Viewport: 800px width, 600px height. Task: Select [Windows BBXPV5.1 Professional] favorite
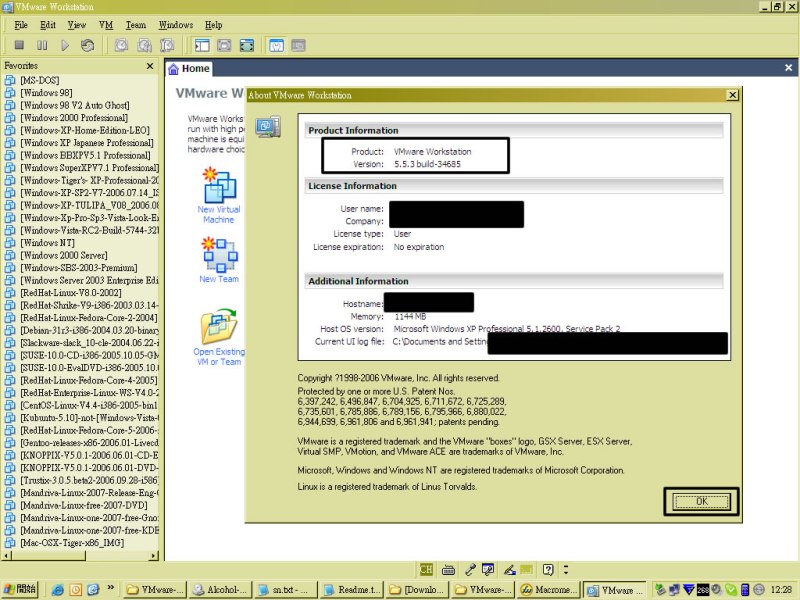click(85, 155)
